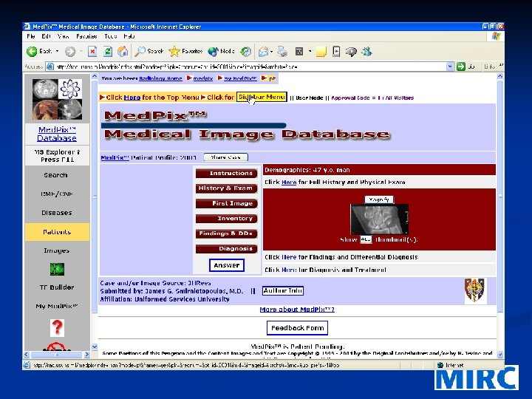Click the Edit document toolbar icon
Screen dimensions: 532x399
pos(299,52)
